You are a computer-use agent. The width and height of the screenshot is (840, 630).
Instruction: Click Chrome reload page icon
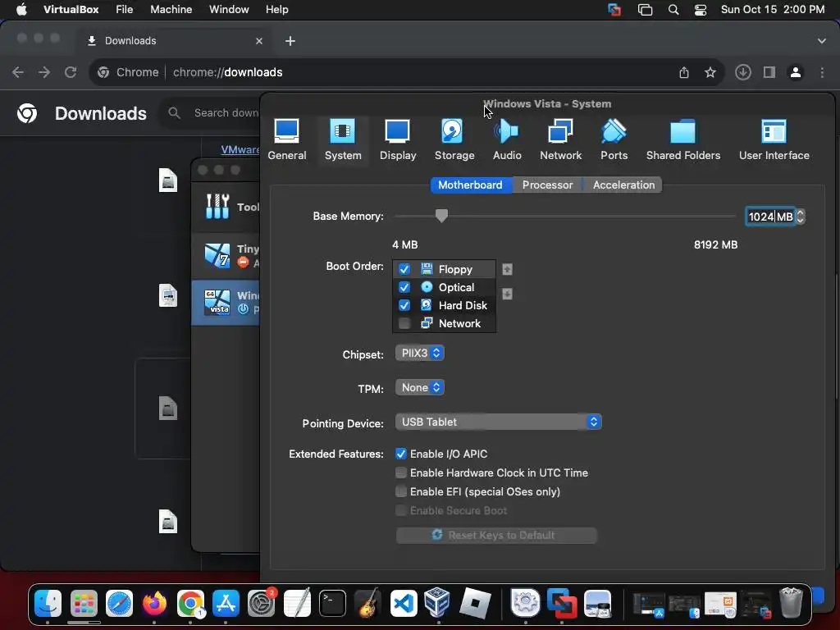71,72
